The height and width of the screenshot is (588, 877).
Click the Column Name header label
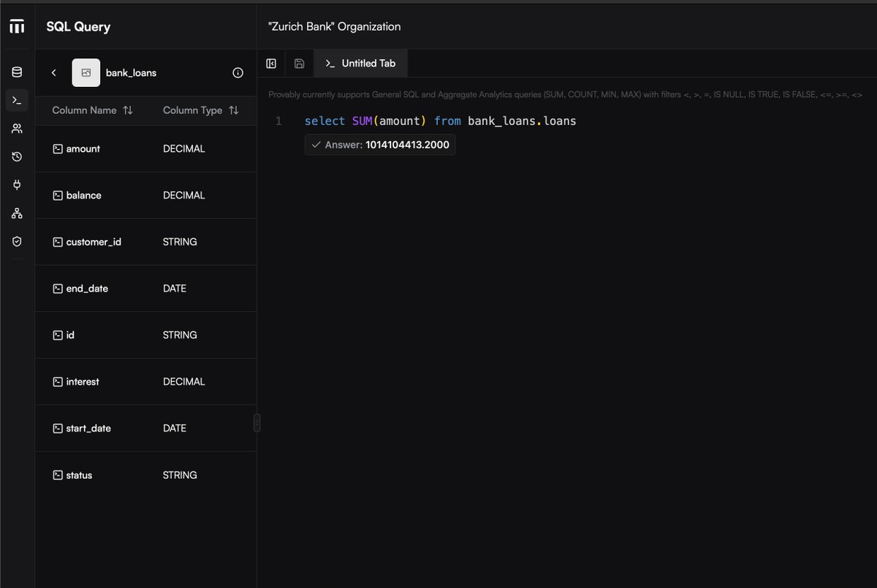click(84, 110)
